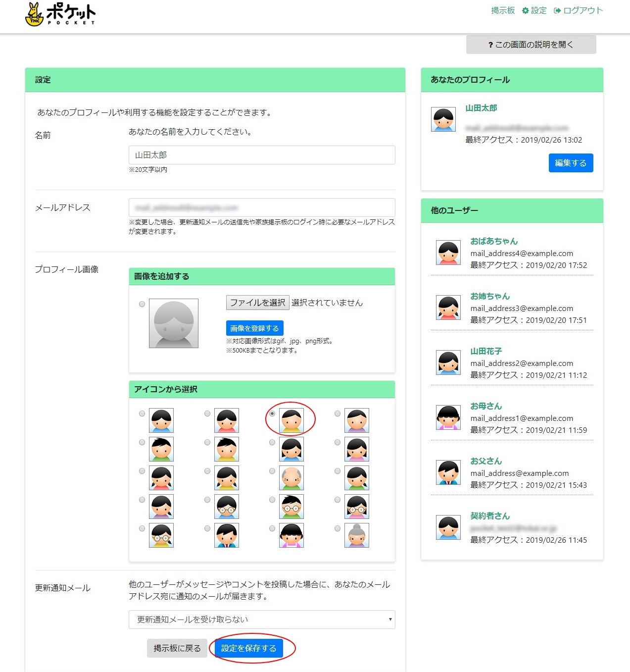This screenshot has height=672, width=630.
Task: Select the radio button for uploaded profile image
Action: (x=142, y=304)
